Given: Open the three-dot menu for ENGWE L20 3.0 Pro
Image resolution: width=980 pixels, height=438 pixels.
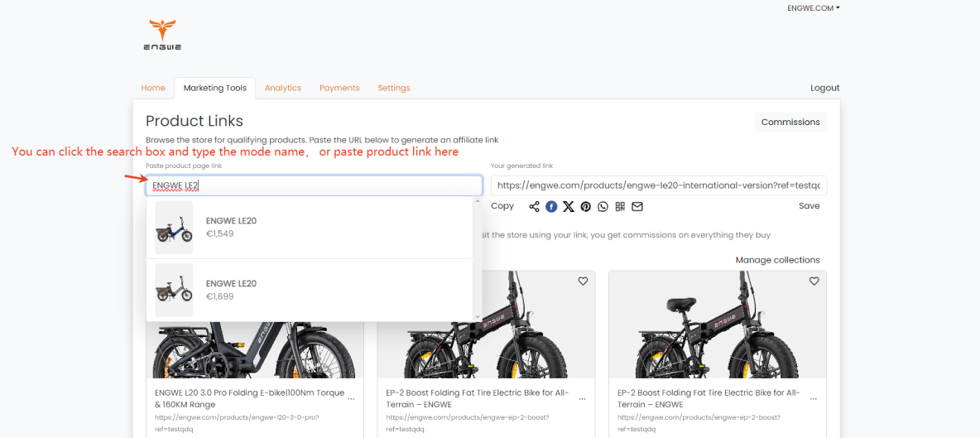Looking at the screenshot, I should point(351,398).
